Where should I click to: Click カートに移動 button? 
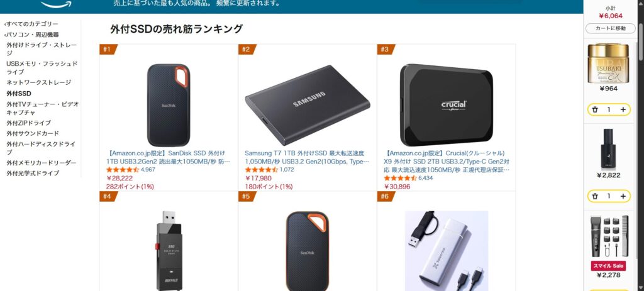[610, 28]
